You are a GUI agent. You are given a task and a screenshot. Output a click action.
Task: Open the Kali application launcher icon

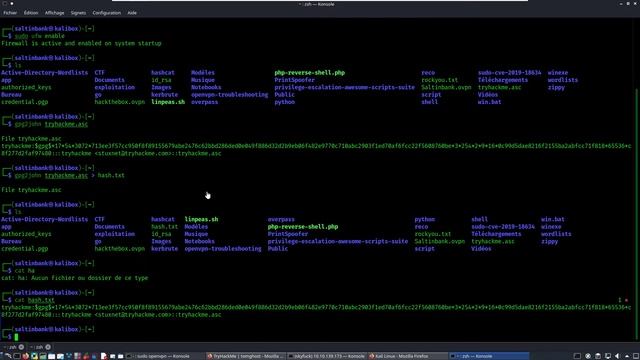8,356
